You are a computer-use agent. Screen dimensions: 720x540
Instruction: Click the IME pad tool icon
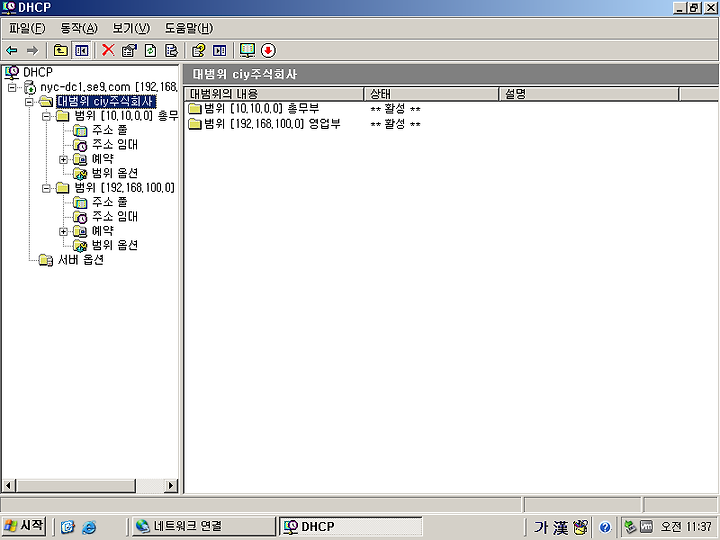pos(580,527)
